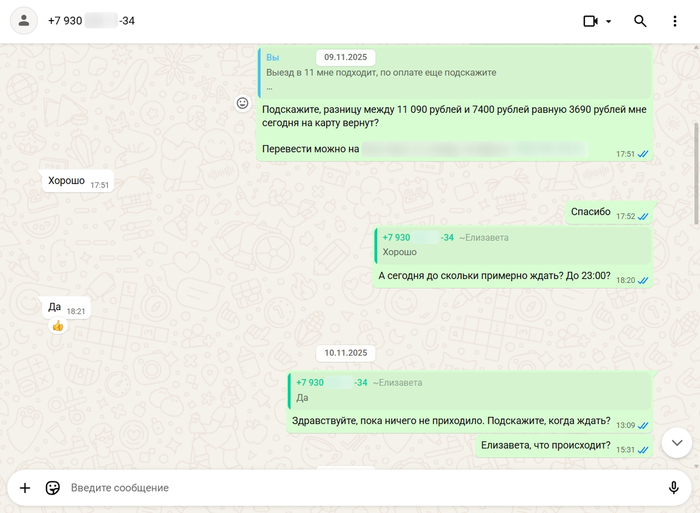Click the 09.11.2025 date marker
Image resolution: width=700 pixels, height=513 pixels.
tap(345, 58)
